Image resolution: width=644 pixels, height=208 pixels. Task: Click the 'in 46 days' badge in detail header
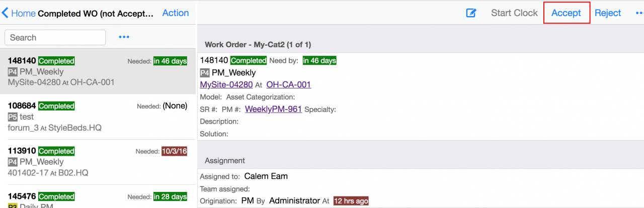(319, 61)
